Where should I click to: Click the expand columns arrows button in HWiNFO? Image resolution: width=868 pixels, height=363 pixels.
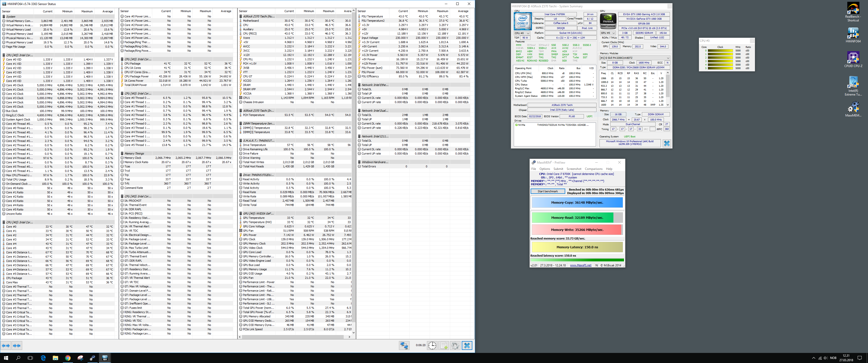[x=6, y=346]
